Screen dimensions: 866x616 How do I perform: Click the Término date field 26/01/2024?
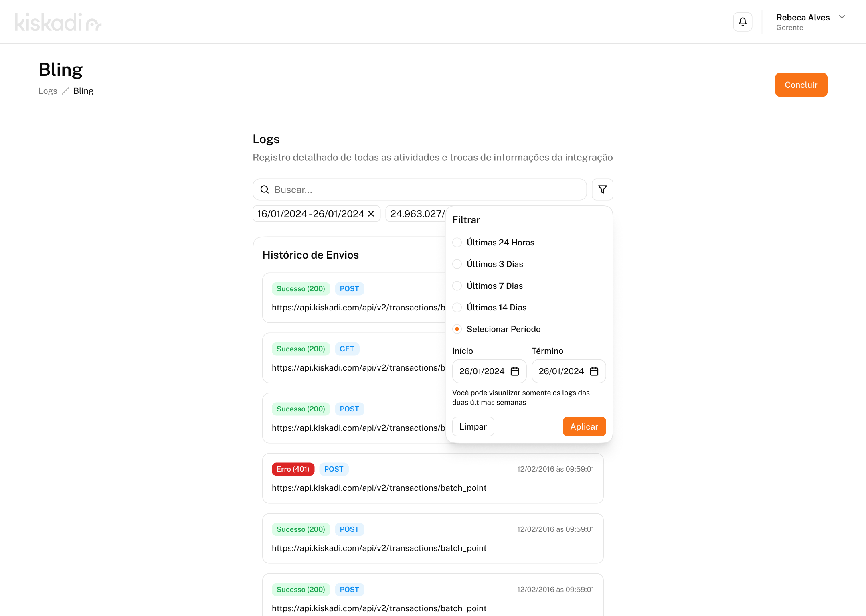[569, 371]
